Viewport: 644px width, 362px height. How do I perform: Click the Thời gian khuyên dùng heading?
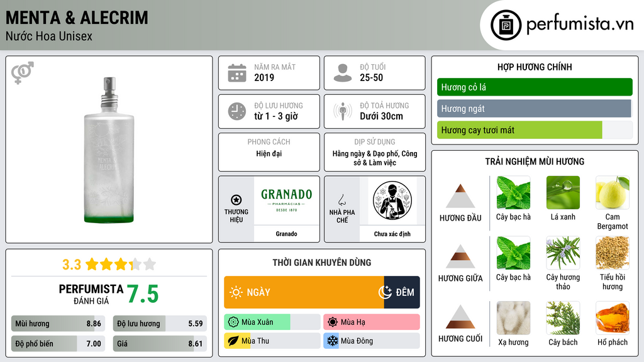coord(322,262)
